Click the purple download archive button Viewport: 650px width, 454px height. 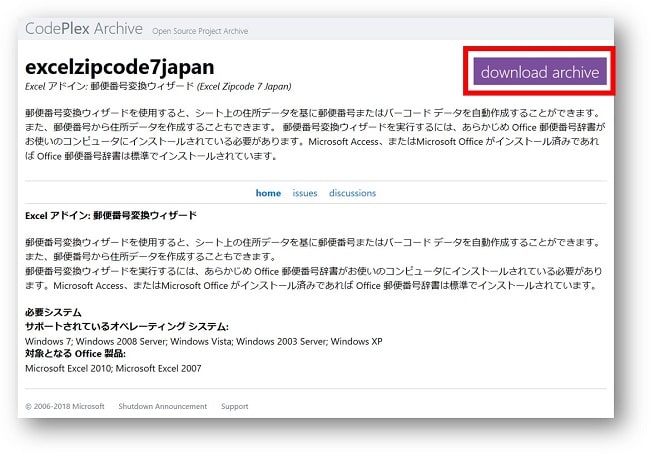coord(540,72)
